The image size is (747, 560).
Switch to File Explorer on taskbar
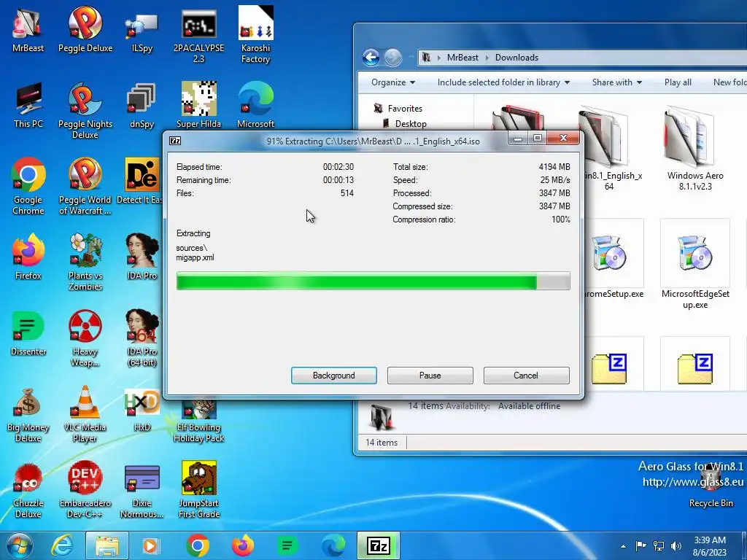[x=107, y=545]
